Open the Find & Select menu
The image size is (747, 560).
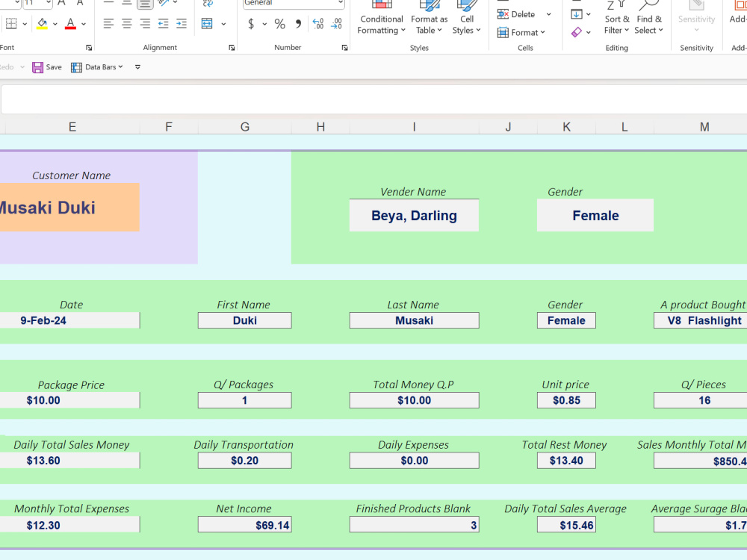(649, 19)
